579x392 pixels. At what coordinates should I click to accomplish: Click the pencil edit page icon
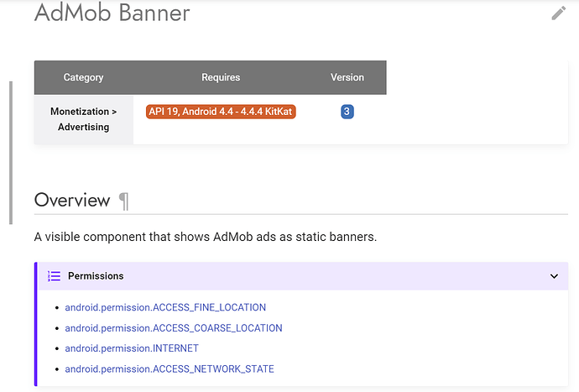[558, 13]
